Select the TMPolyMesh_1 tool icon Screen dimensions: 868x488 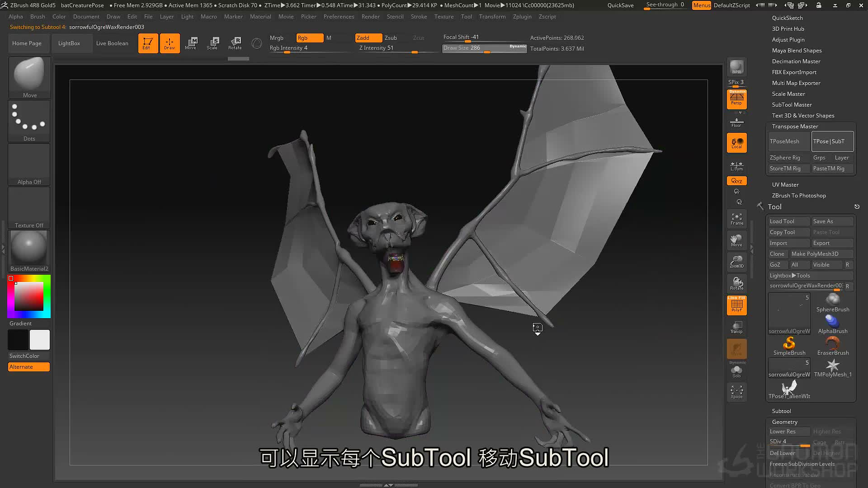[833, 368]
